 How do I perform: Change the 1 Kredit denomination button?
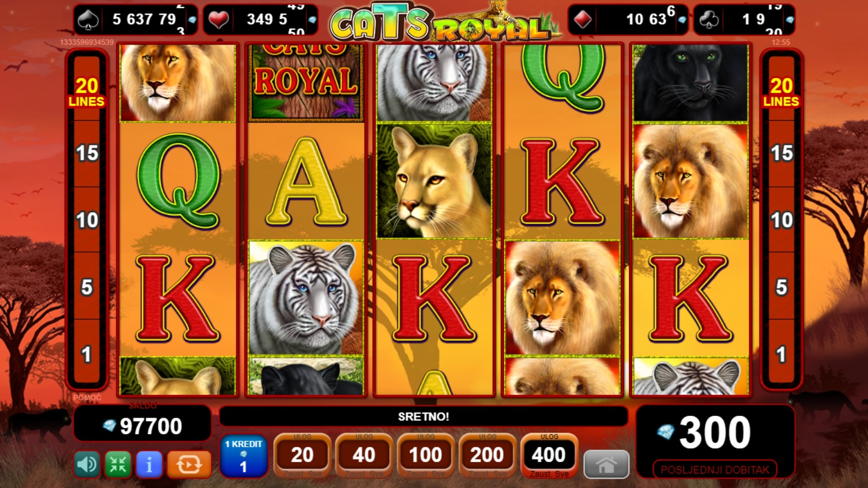coord(243,456)
